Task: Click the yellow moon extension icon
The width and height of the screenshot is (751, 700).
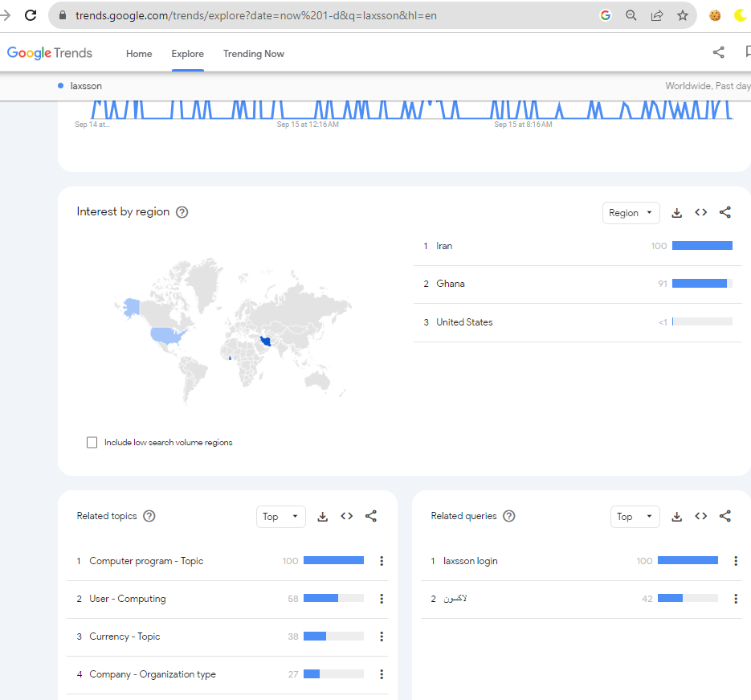Action: 740,15
